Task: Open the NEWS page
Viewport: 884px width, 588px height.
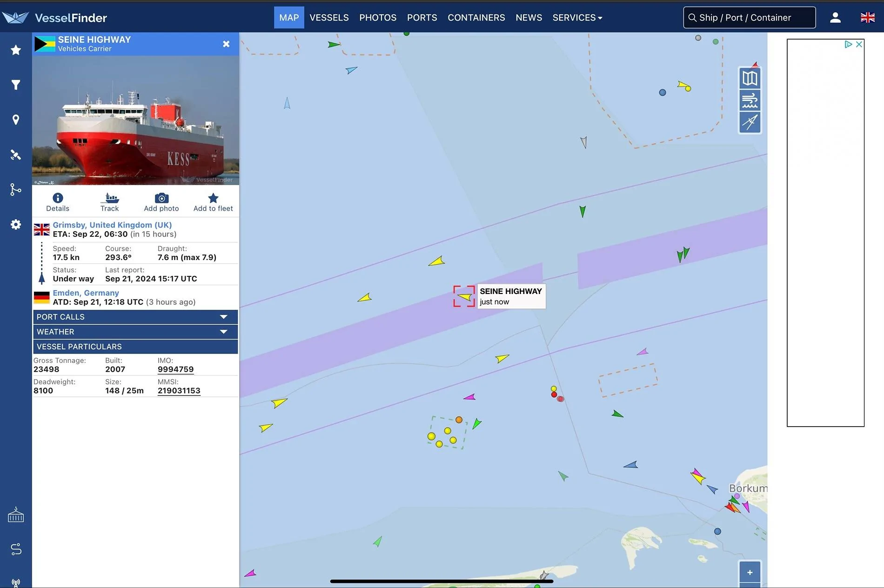Action: (x=529, y=18)
